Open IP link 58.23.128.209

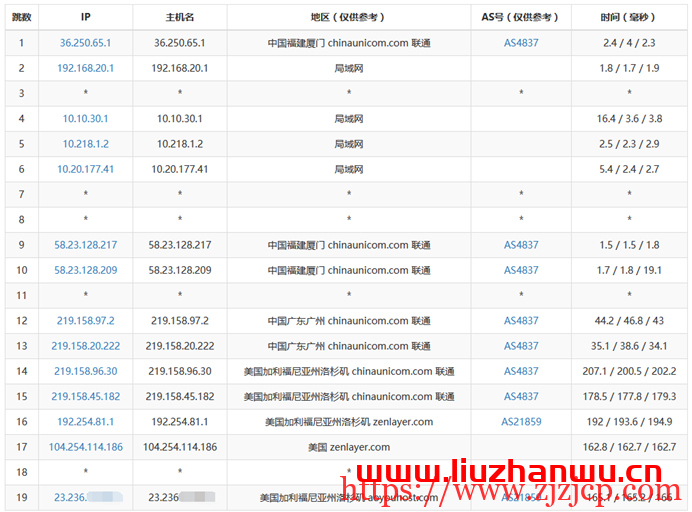click(x=85, y=270)
